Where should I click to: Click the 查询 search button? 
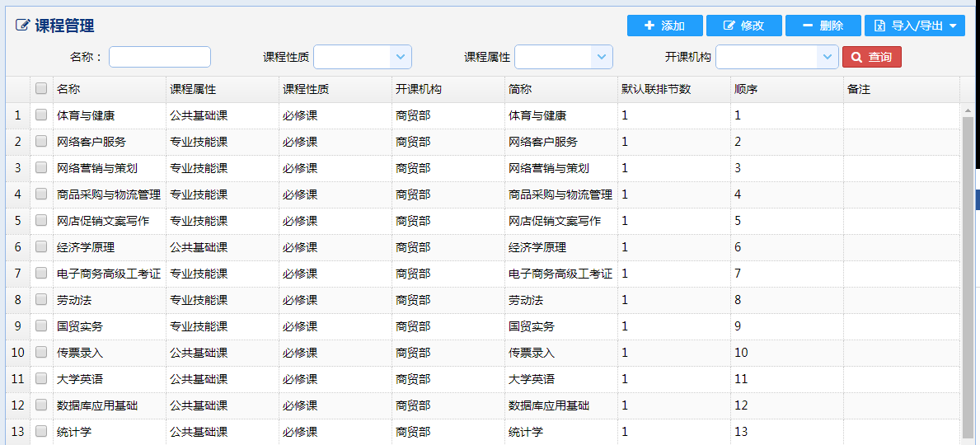tap(872, 57)
